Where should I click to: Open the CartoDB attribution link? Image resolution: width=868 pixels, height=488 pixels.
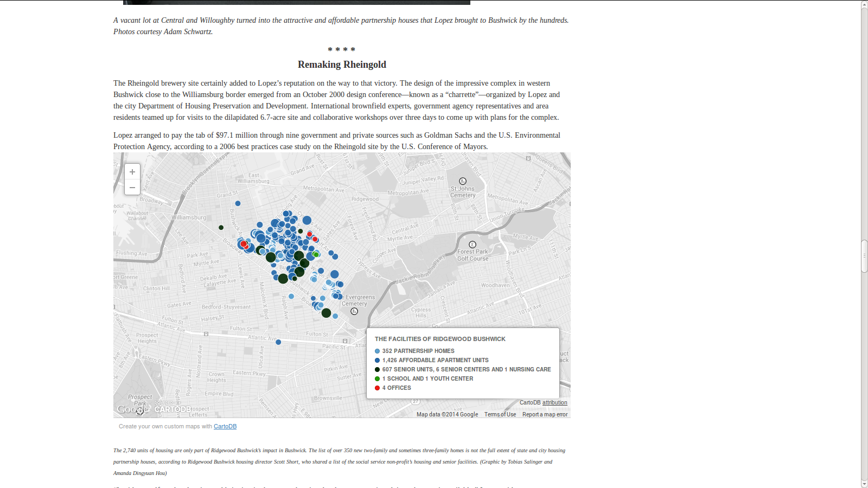(x=554, y=403)
